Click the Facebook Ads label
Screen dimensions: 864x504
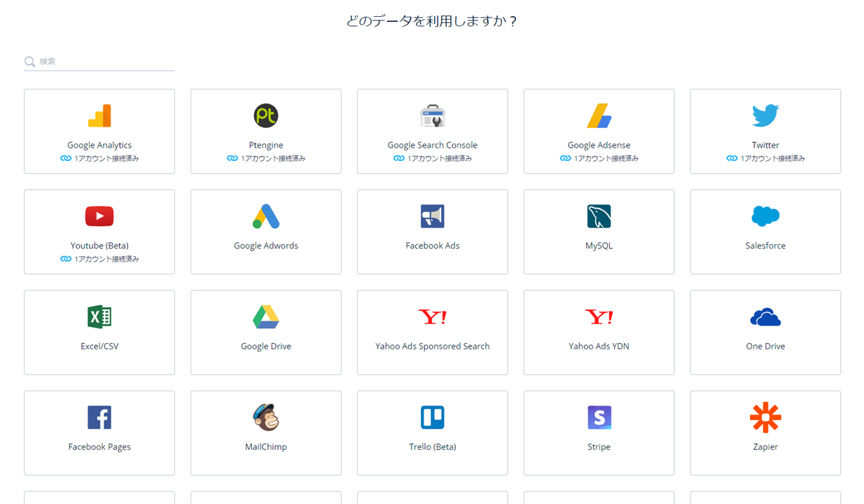click(x=433, y=246)
